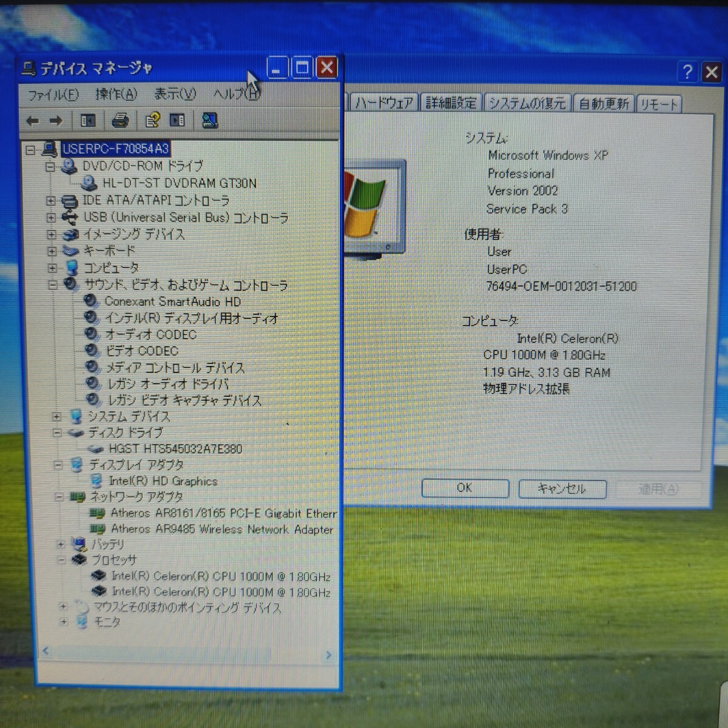Expand the IDE ATA/ATAPI controller node

pyautogui.click(x=51, y=201)
